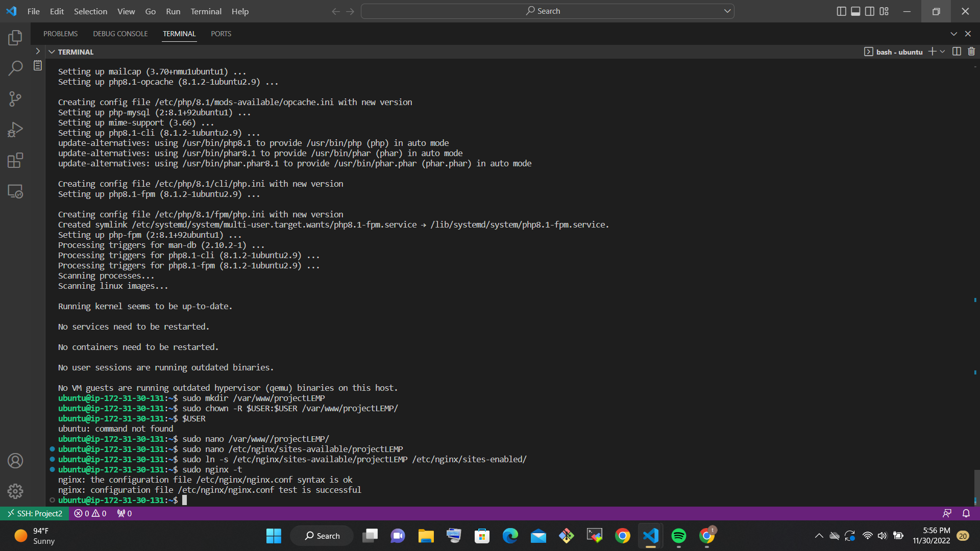The height and width of the screenshot is (551, 980).
Task: Open the Explorer view in activity bar
Action: pyautogui.click(x=15, y=37)
